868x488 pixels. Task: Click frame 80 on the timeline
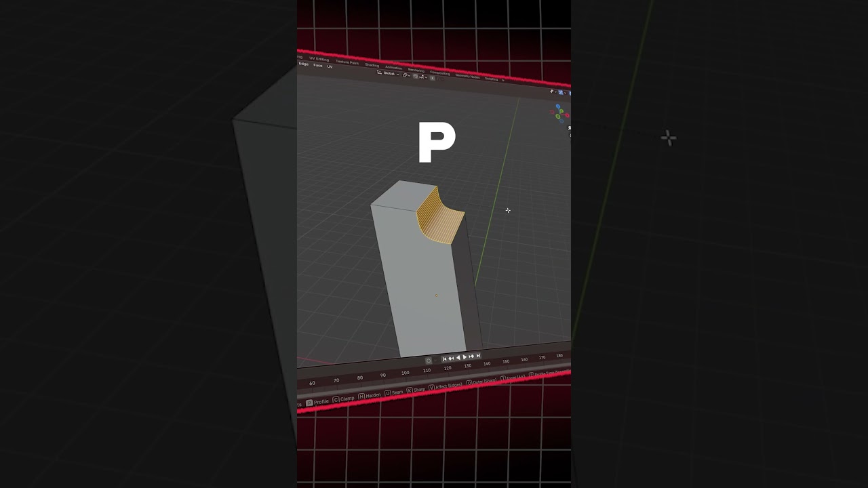[360, 378]
